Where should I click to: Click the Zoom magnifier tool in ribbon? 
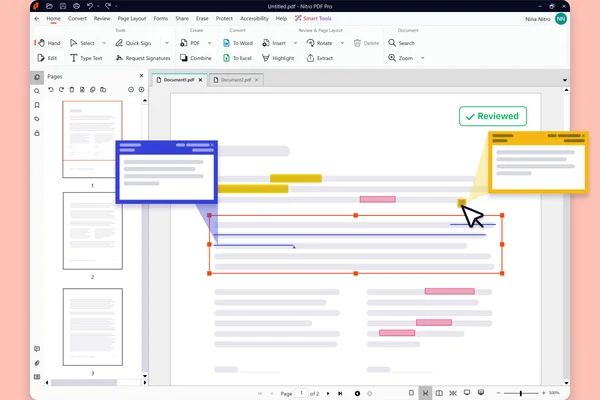click(401, 58)
